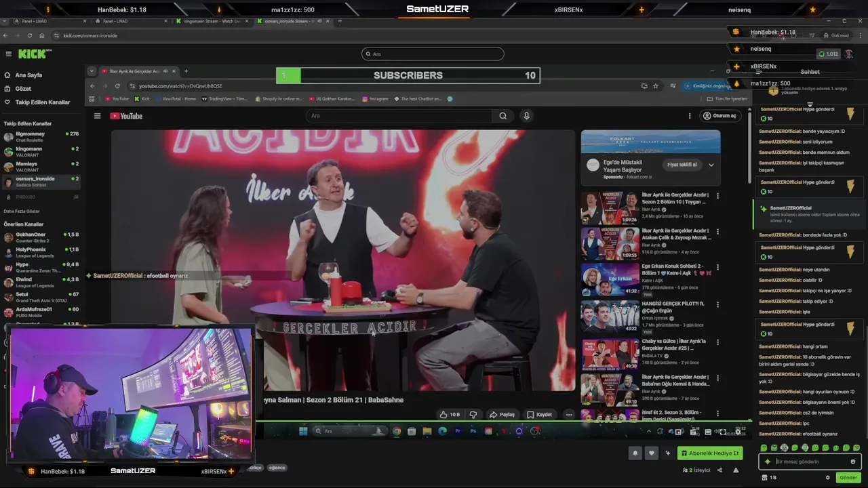Open tab search dropdown in YouTube window

coord(92,71)
